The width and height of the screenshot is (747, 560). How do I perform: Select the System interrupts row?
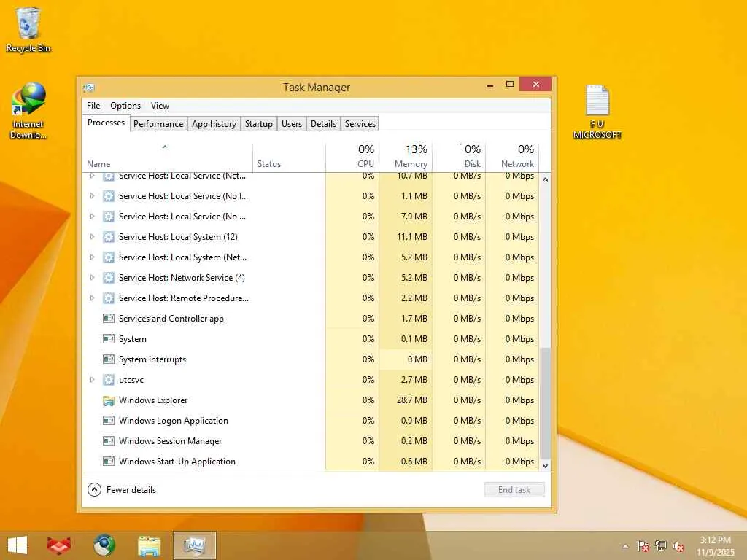pyautogui.click(x=311, y=359)
